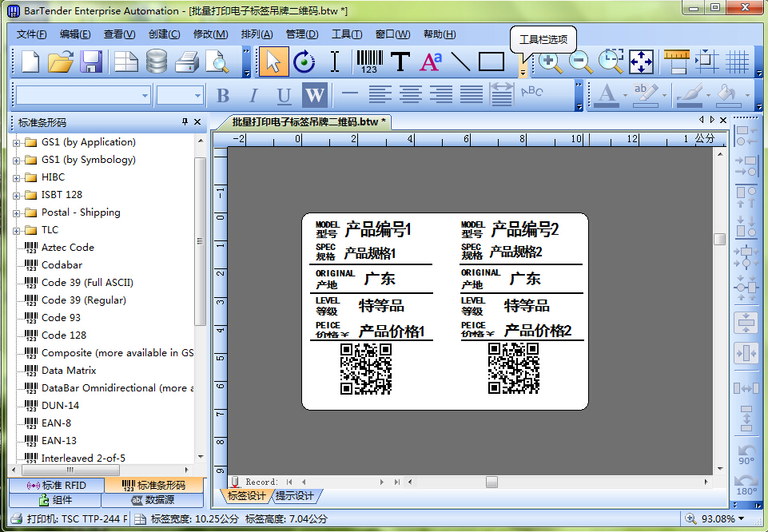Select the rectangle box tool

click(x=491, y=62)
